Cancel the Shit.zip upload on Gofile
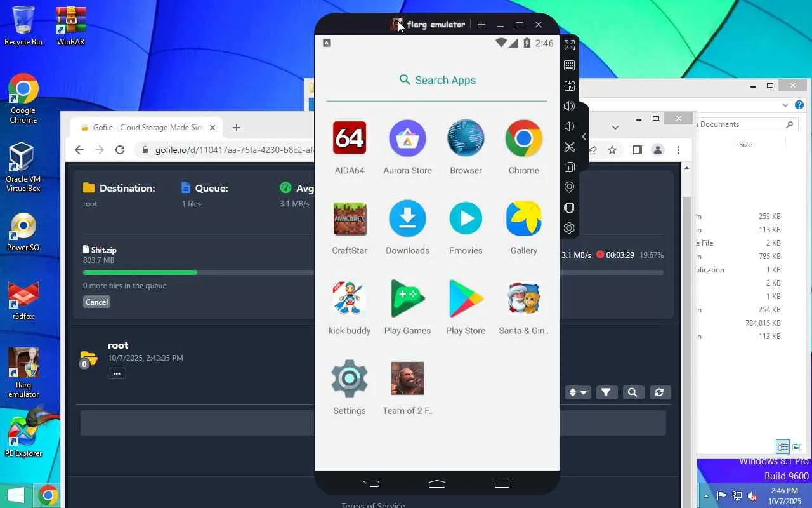The width and height of the screenshot is (812, 508). pos(97,302)
